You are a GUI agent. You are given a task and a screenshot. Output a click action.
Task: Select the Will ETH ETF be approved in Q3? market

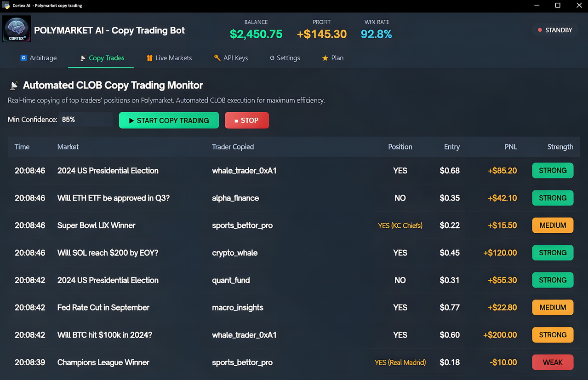(114, 198)
